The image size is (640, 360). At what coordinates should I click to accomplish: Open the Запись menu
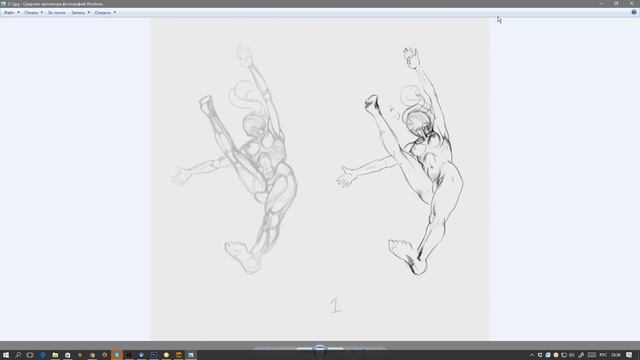[80, 13]
